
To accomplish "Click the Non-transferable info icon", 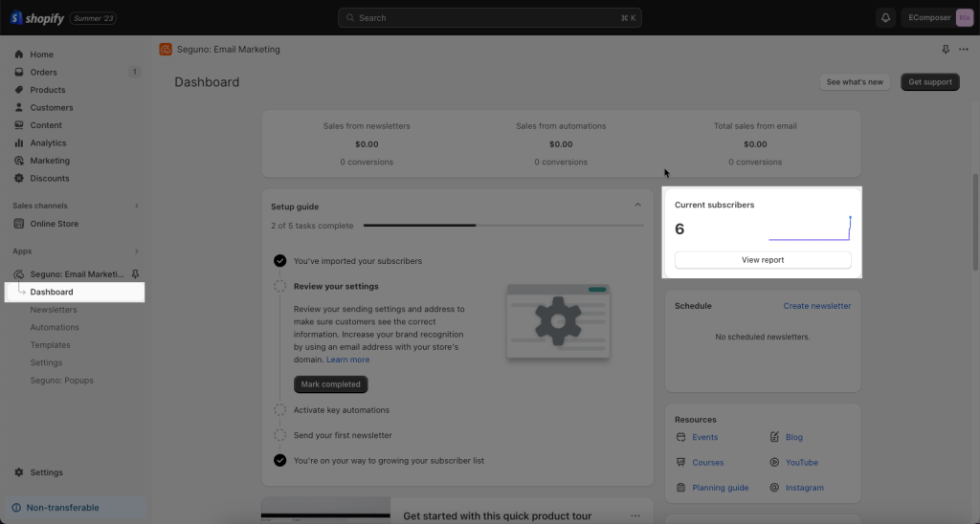I will 16,508.
